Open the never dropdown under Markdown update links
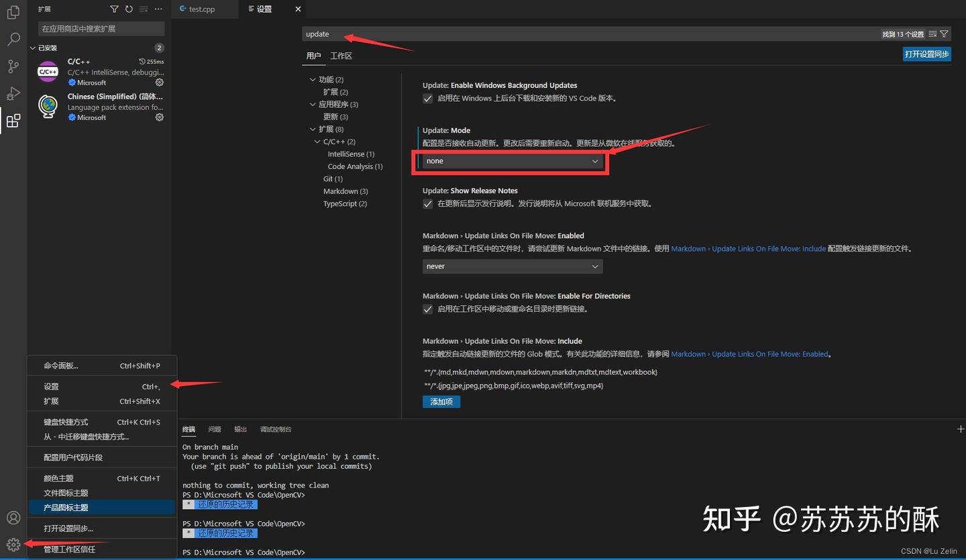Viewport: 966px width, 560px height. point(511,266)
